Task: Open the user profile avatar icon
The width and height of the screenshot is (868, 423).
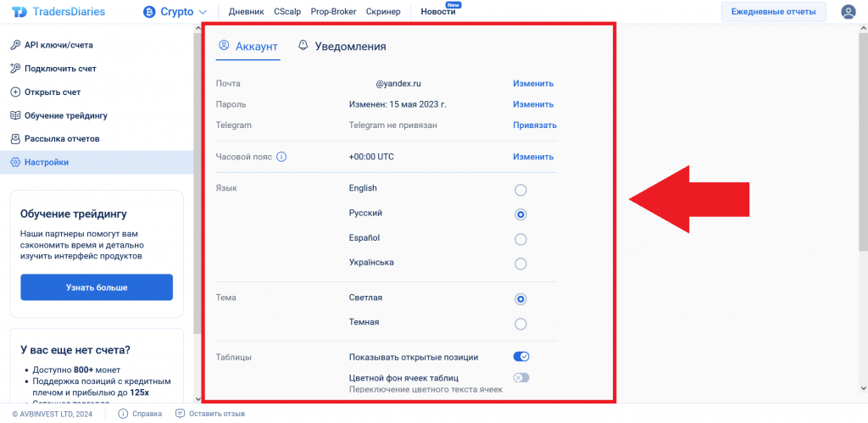Action: click(848, 12)
